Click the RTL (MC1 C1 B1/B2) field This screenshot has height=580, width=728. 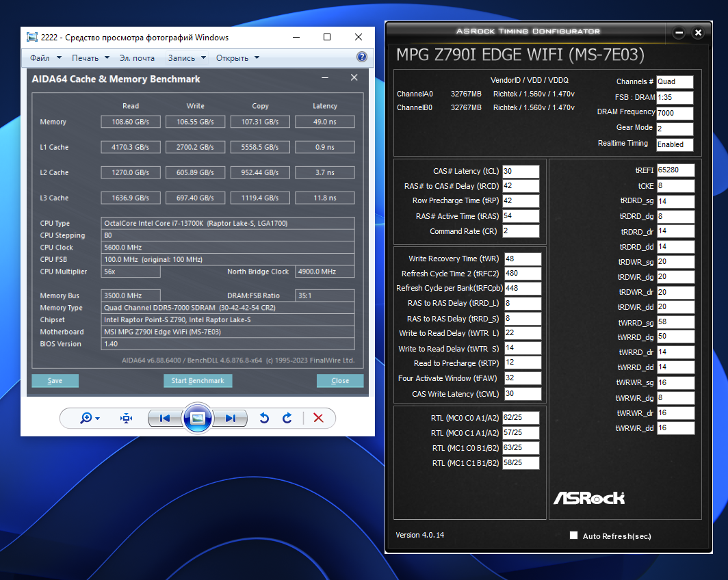521,462
